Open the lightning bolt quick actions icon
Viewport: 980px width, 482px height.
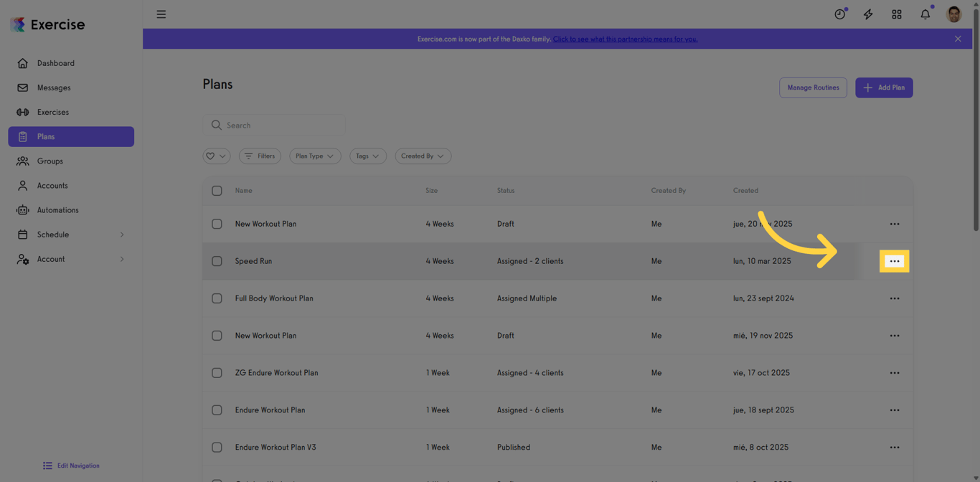coord(868,14)
